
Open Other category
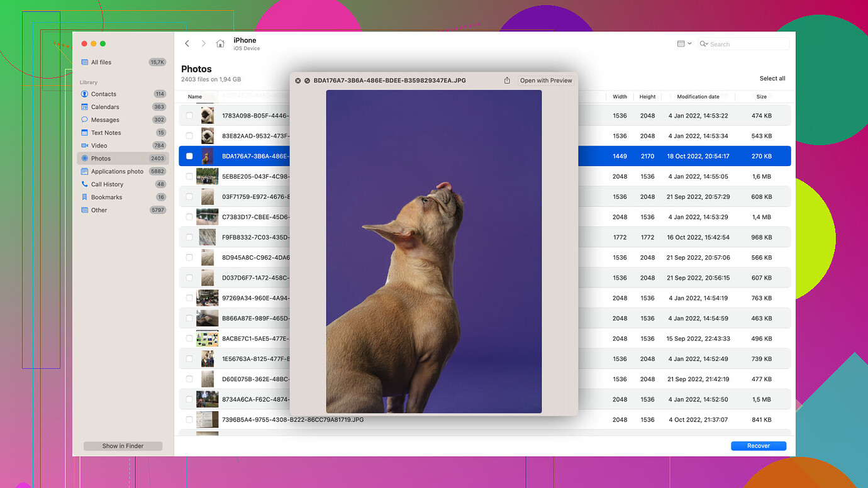(x=123, y=210)
